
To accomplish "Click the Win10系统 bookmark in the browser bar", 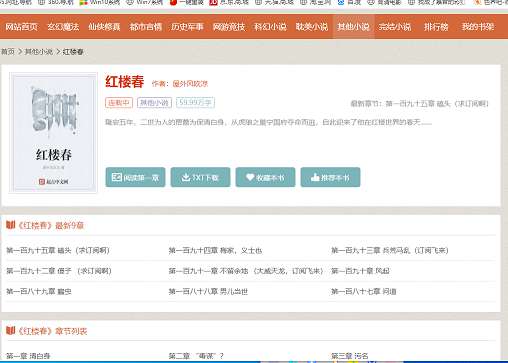I will pos(100,2).
